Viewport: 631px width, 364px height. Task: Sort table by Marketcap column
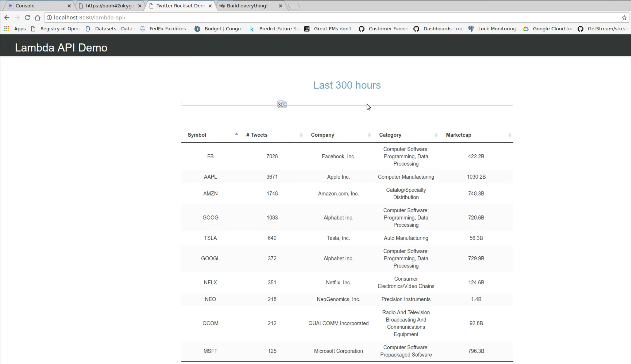coord(458,135)
